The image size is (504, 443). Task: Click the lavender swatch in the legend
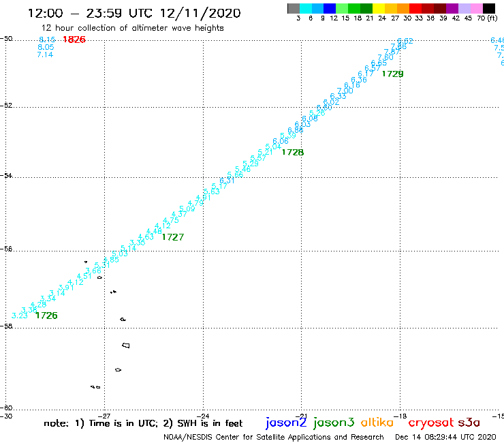coord(464,8)
